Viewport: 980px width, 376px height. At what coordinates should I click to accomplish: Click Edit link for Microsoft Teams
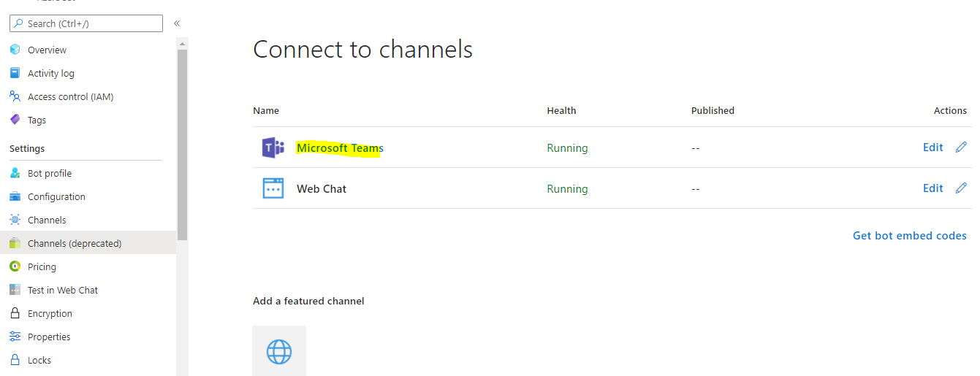click(932, 147)
